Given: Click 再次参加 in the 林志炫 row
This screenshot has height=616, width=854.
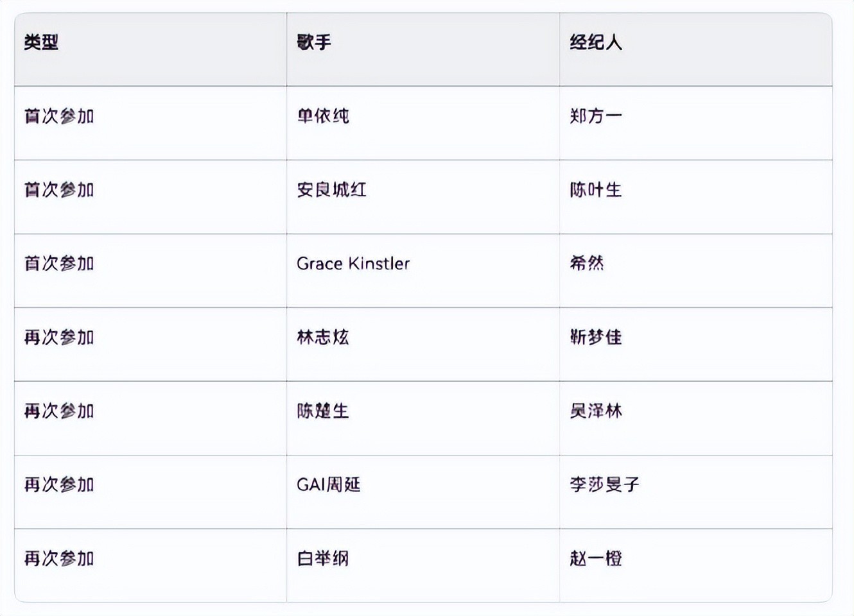Looking at the screenshot, I should coord(59,338).
